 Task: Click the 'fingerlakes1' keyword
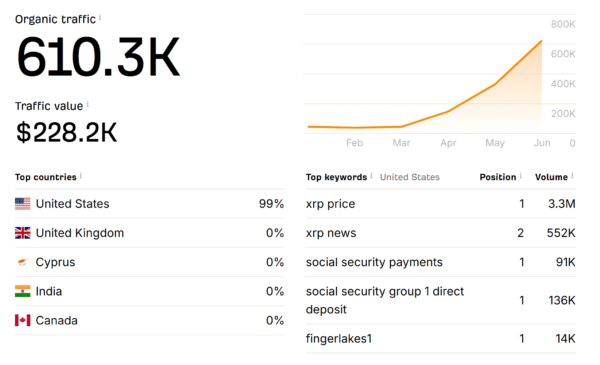click(x=339, y=339)
